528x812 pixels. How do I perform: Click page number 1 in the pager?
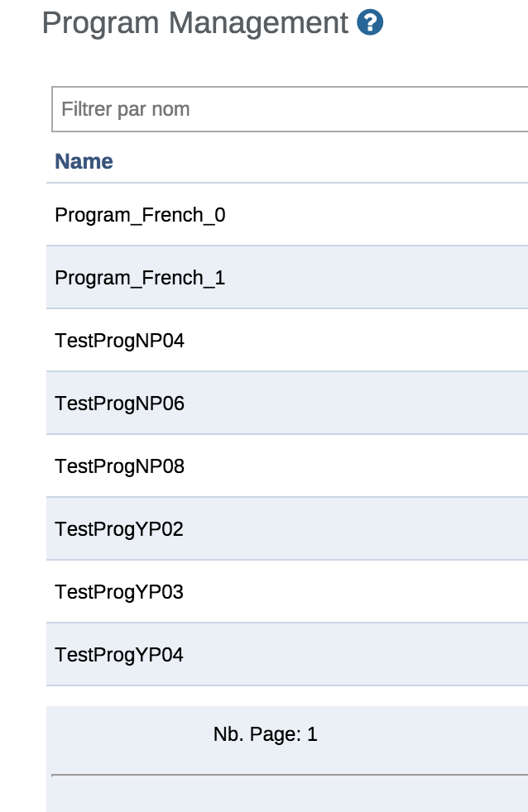coord(312,734)
